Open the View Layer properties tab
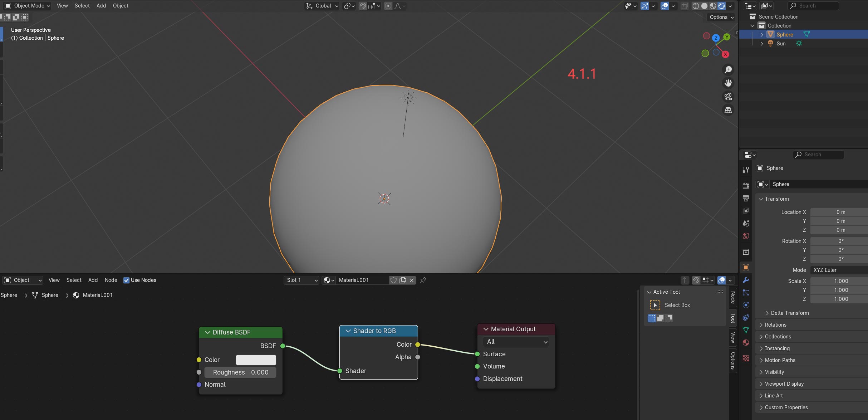This screenshot has width=868, height=420. tap(746, 211)
